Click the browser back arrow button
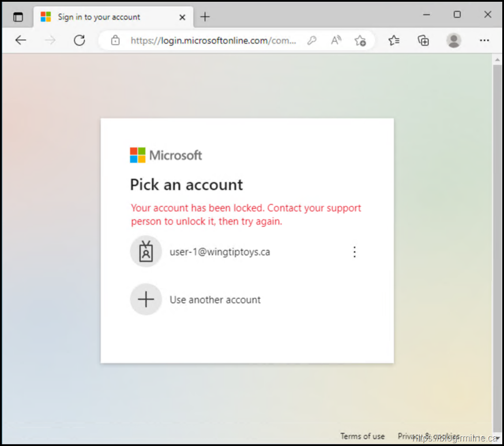504x446 pixels. tap(21, 40)
